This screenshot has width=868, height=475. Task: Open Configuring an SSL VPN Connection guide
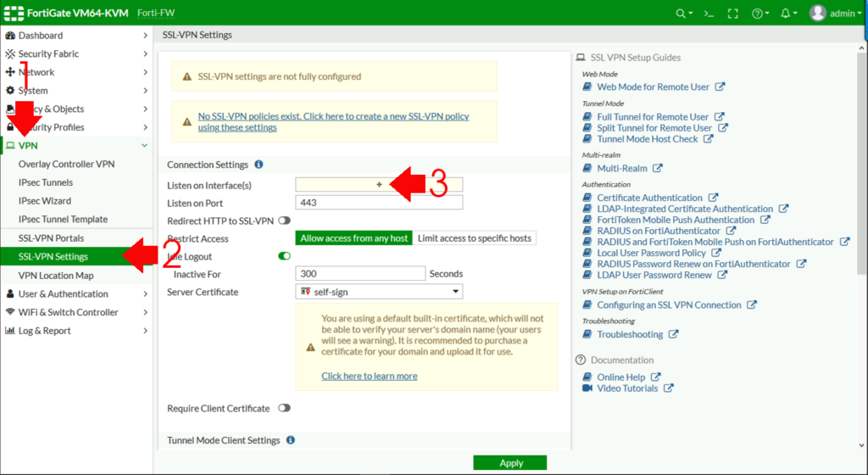(669, 305)
